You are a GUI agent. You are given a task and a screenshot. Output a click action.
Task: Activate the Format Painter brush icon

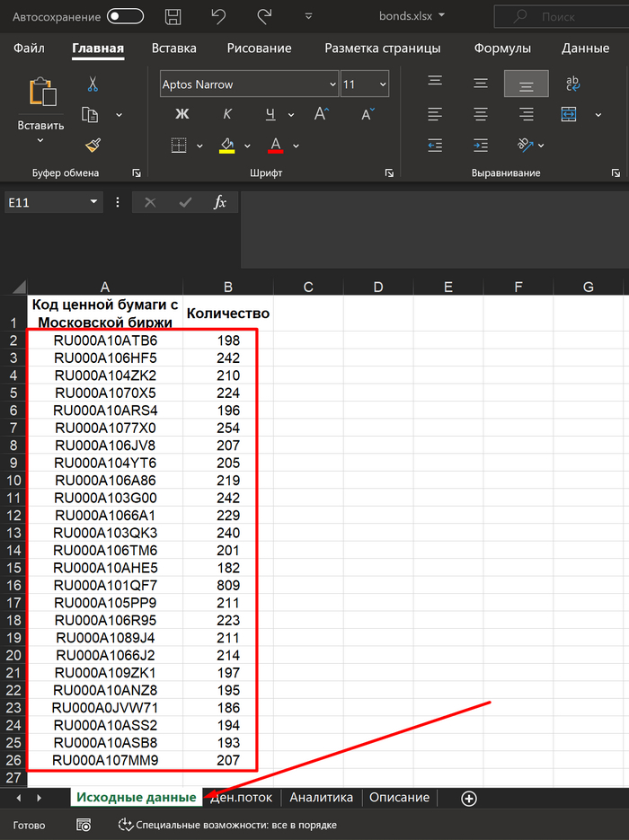coord(92,146)
